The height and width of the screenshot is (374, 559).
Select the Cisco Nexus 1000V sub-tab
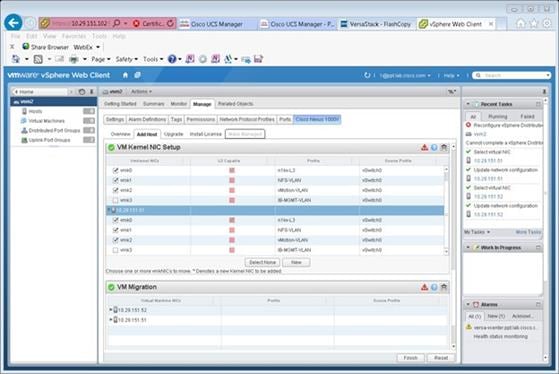(317, 119)
